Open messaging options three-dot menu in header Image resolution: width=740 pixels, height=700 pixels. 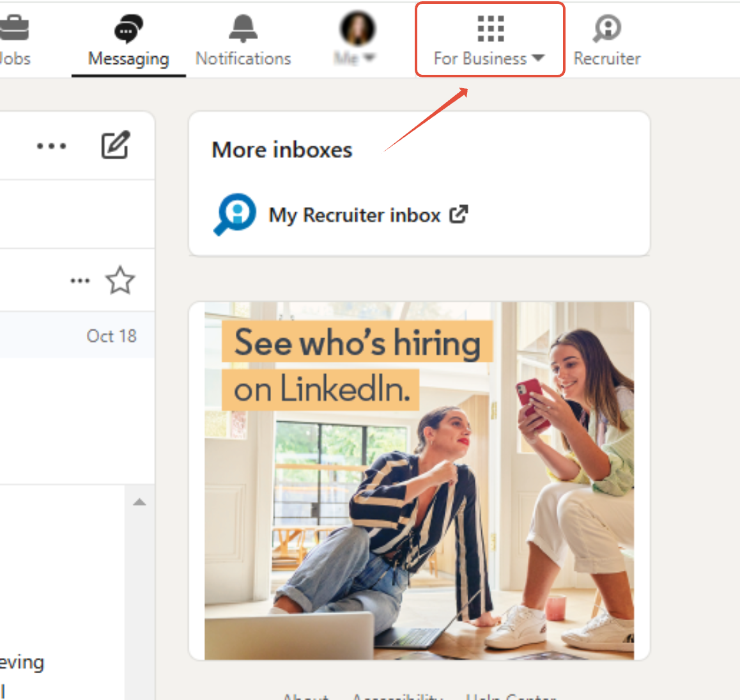[x=51, y=146]
